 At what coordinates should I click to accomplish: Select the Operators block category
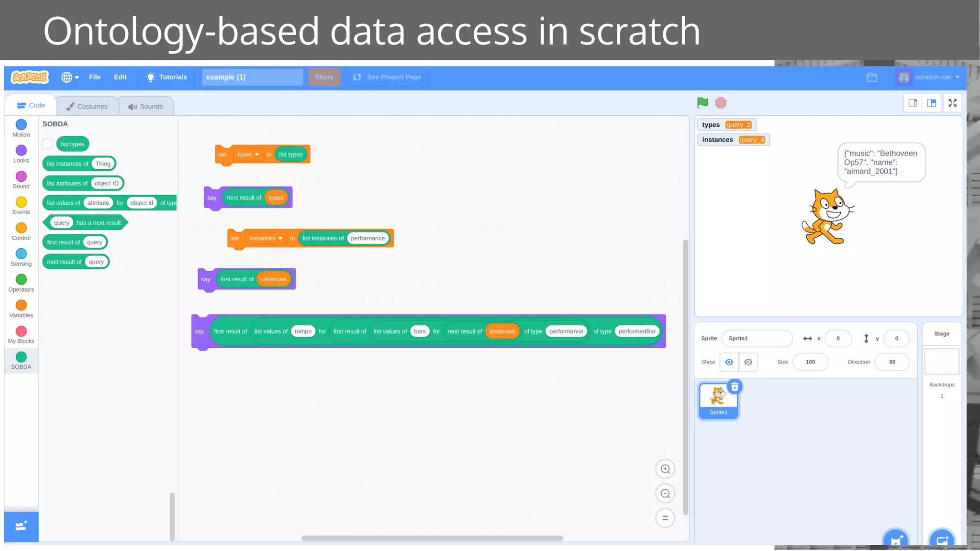(21, 283)
